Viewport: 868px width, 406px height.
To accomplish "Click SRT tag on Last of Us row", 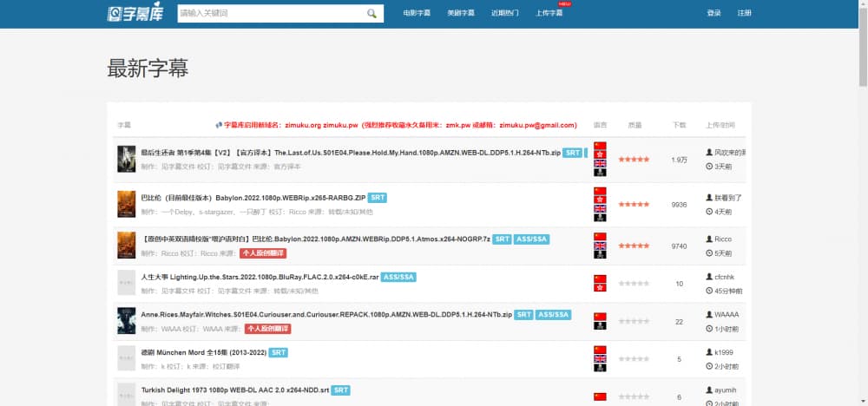I will 572,153.
